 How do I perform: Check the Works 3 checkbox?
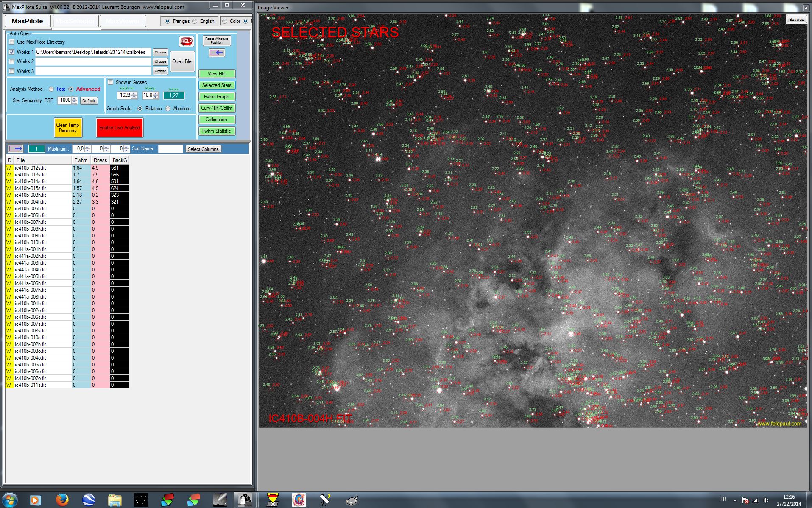click(12, 71)
